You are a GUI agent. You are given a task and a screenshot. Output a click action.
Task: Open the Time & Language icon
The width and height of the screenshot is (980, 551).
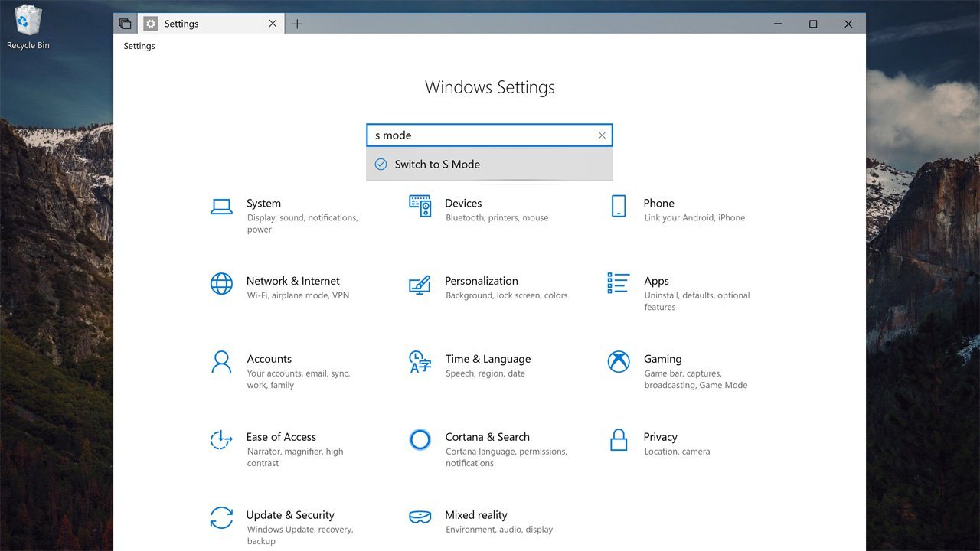click(420, 362)
